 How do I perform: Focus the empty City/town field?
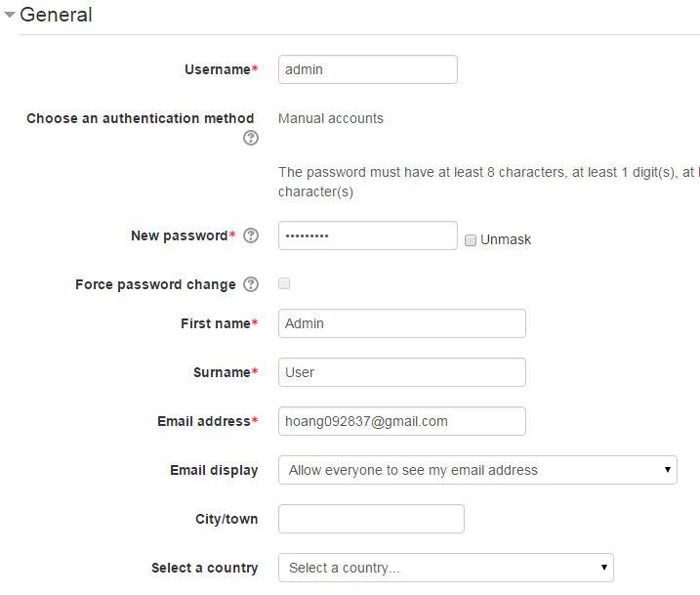click(371, 519)
